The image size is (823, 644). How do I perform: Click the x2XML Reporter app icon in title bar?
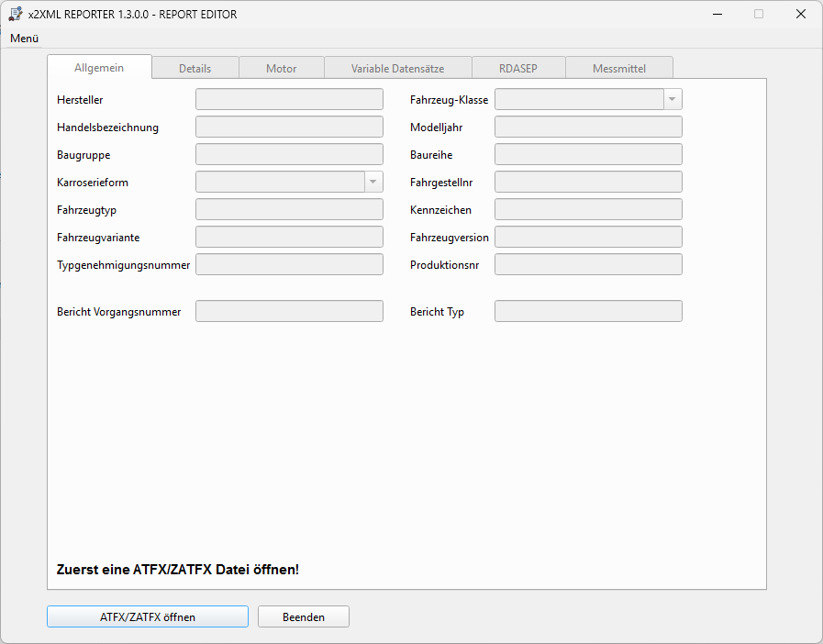(x=16, y=14)
